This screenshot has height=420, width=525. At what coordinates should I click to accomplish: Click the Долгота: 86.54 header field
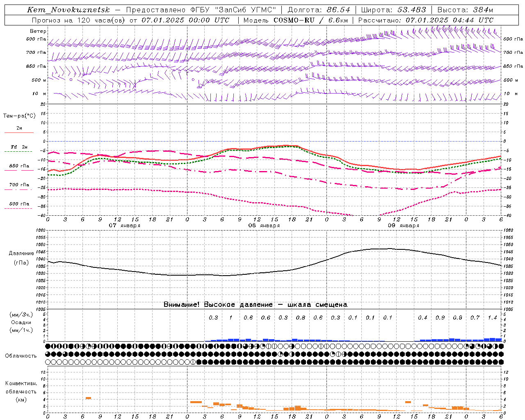pyautogui.click(x=319, y=10)
